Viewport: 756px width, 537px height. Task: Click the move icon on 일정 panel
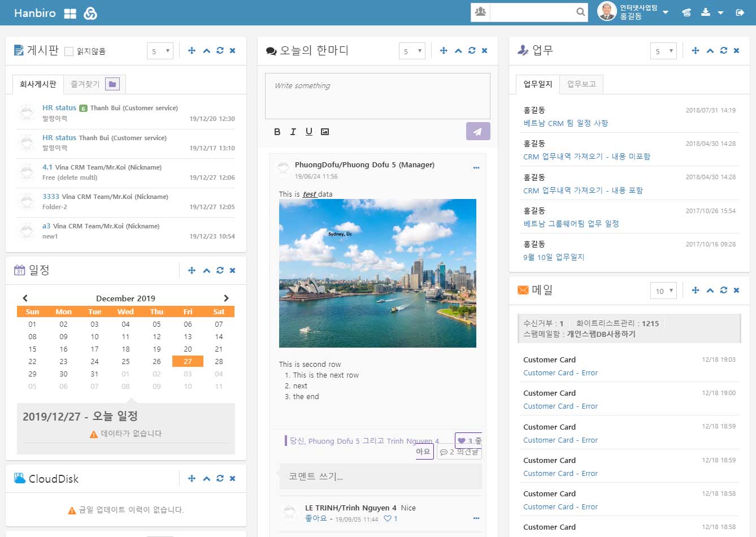click(x=192, y=270)
